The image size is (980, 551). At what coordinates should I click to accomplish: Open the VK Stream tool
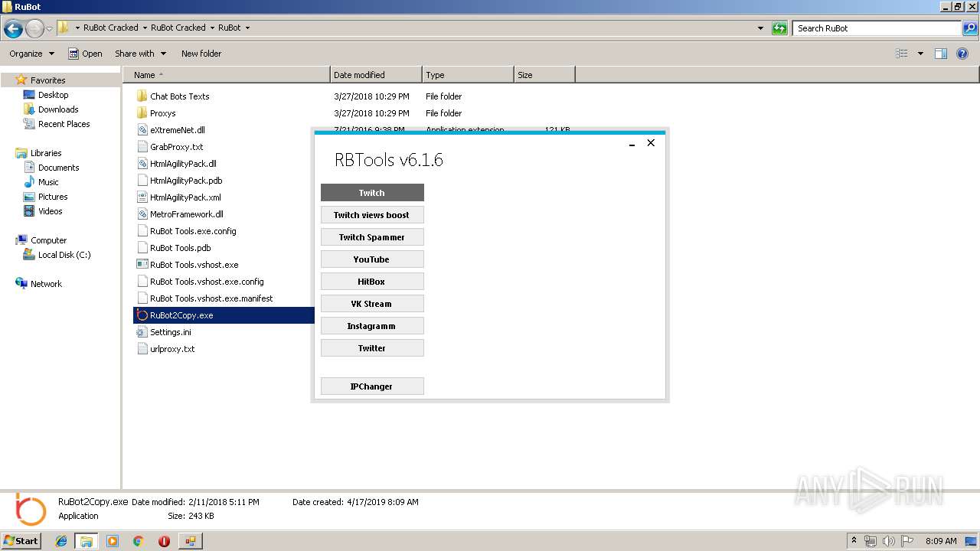(372, 304)
